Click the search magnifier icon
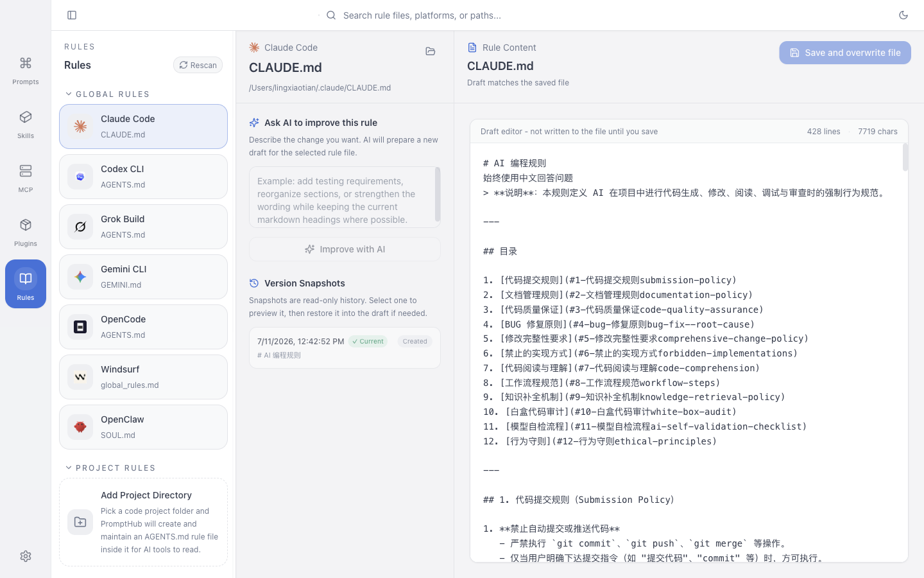 tap(331, 15)
